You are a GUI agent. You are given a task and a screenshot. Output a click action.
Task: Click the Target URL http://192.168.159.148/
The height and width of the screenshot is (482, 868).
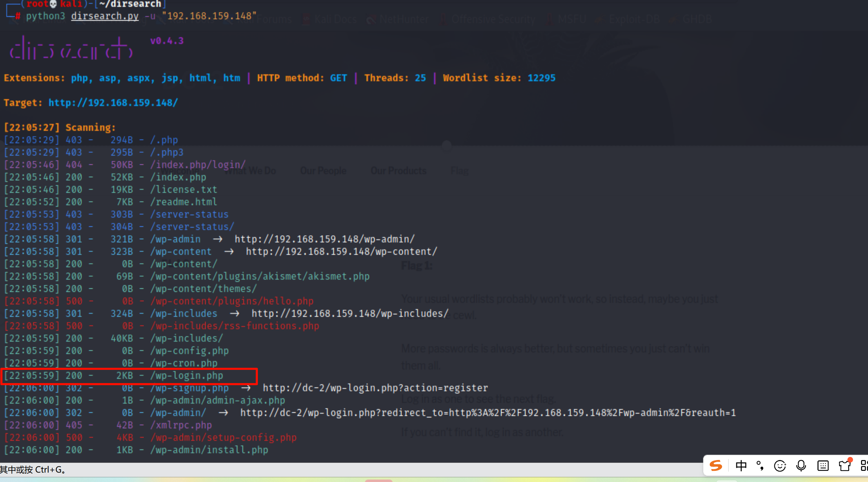click(113, 103)
